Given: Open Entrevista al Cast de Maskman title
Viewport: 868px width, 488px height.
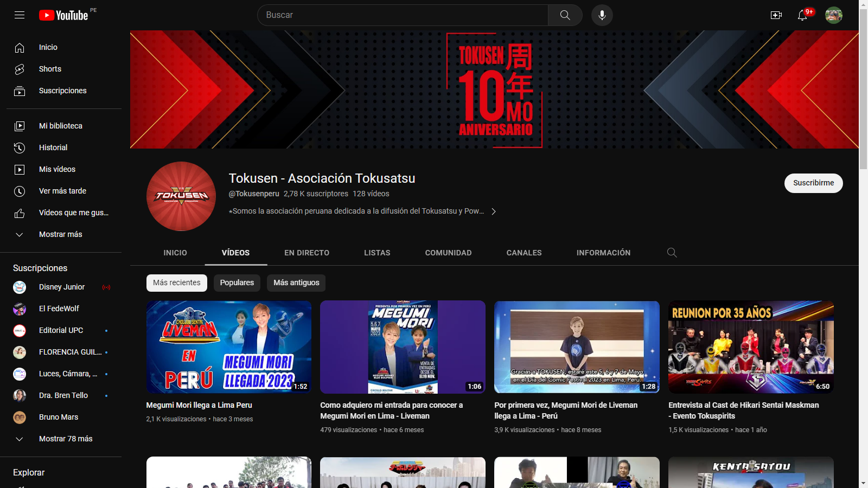Looking at the screenshot, I should pyautogui.click(x=744, y=410).
